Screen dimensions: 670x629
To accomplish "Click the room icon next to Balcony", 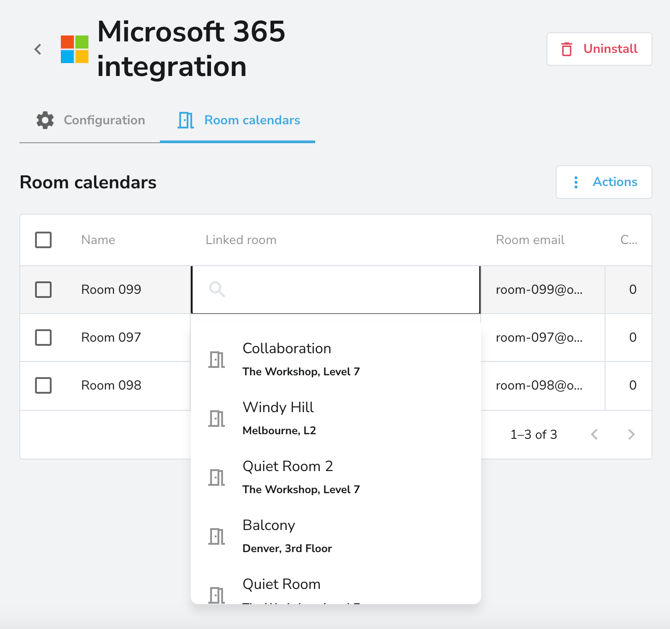I will click(216, 537).
